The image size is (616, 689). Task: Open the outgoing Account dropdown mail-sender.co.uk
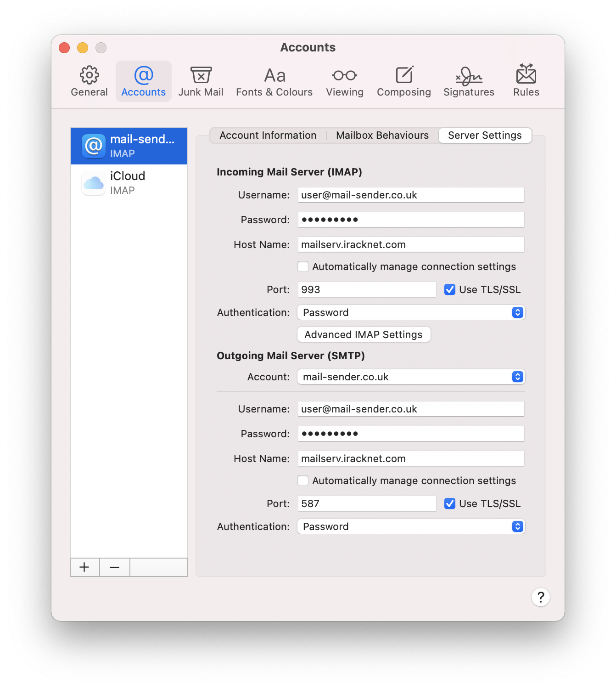[411, 377]
